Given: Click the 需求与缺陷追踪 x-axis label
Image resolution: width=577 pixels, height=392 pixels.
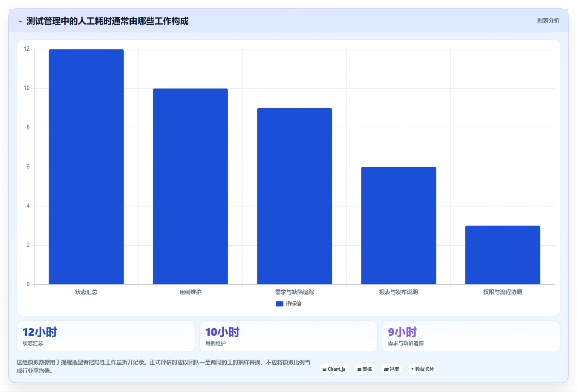Looking at the screenshot, I should coord(294,292).
